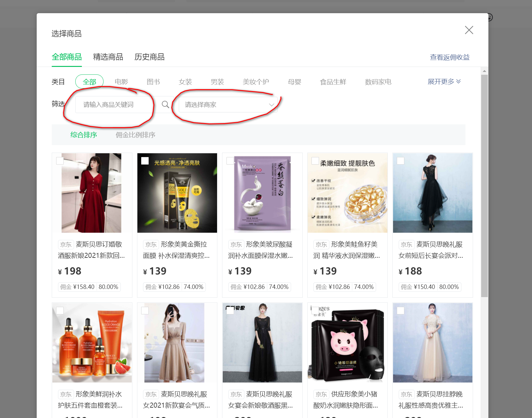Expand more categories with 展开更多
Viewport: 532px width, 418px height.
point(444,82)
